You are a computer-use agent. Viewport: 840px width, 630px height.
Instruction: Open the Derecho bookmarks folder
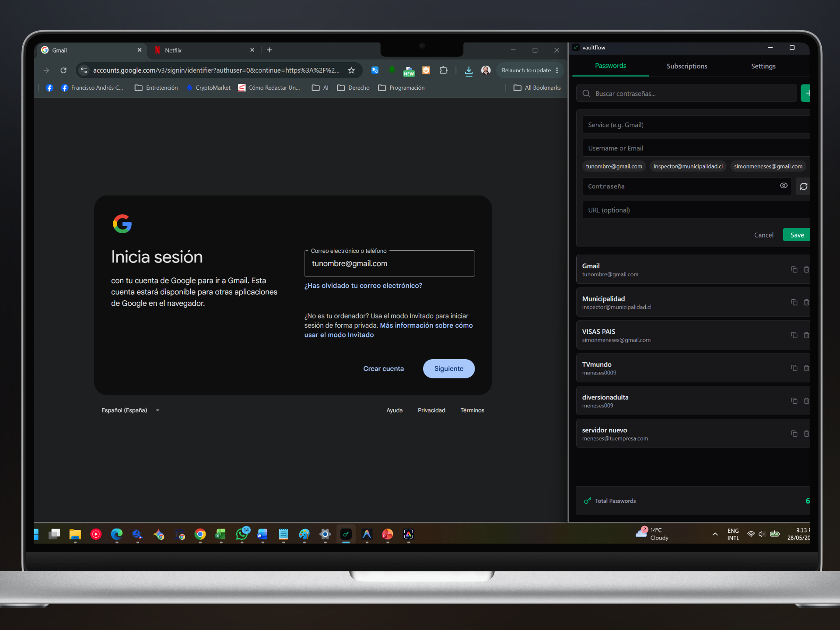click(x=353, y=88)
